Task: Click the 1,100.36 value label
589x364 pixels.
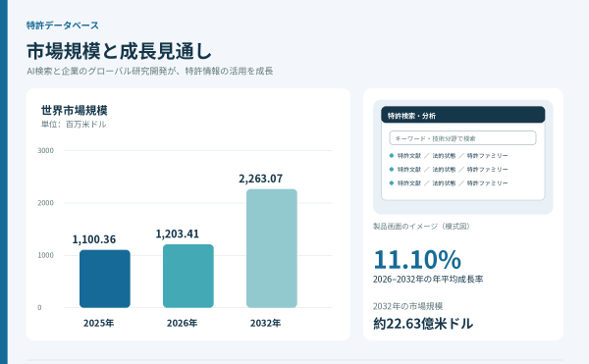Action: click(x=94, y=239)
